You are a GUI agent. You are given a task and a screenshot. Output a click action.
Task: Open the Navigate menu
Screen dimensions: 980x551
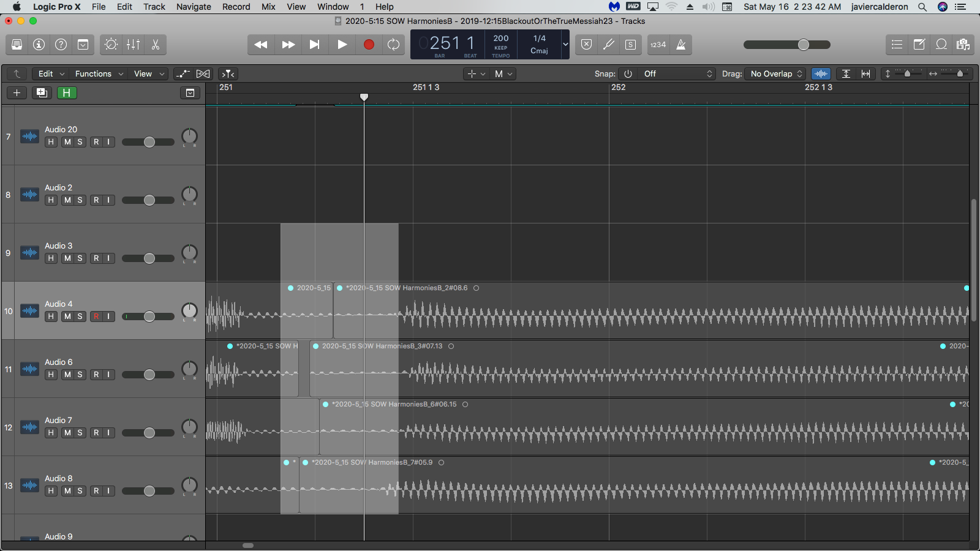[x=194, y=7]
